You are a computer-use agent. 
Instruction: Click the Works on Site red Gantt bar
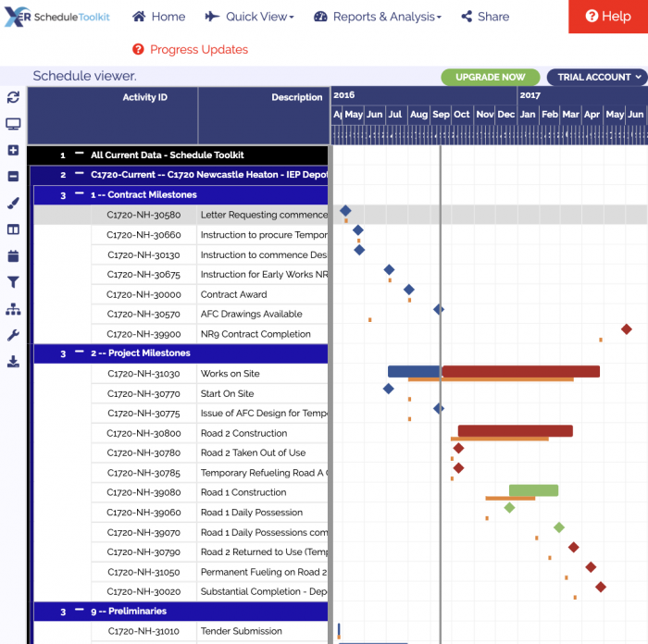pyautogui.click(x=520, y=371)
